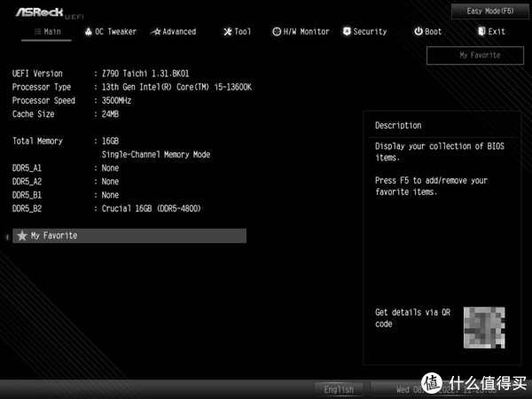
Task: Click the shield icon next to Security
Action: click(346, 32)
